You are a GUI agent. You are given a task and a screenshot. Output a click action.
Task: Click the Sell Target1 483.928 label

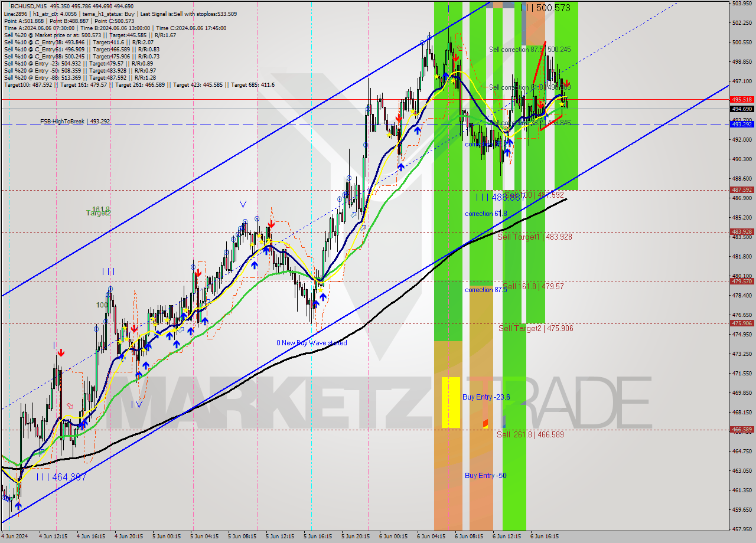tap(535, 237)
